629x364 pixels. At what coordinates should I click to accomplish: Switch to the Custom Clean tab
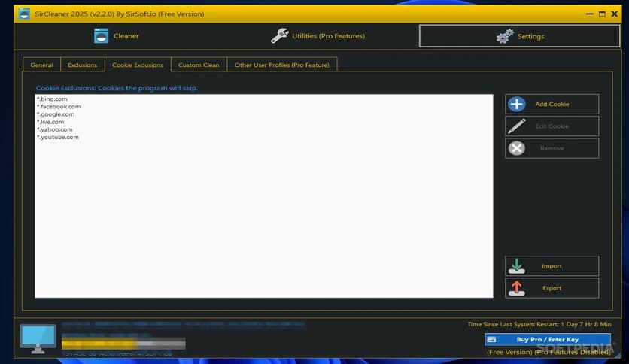(x=199, y=65)
